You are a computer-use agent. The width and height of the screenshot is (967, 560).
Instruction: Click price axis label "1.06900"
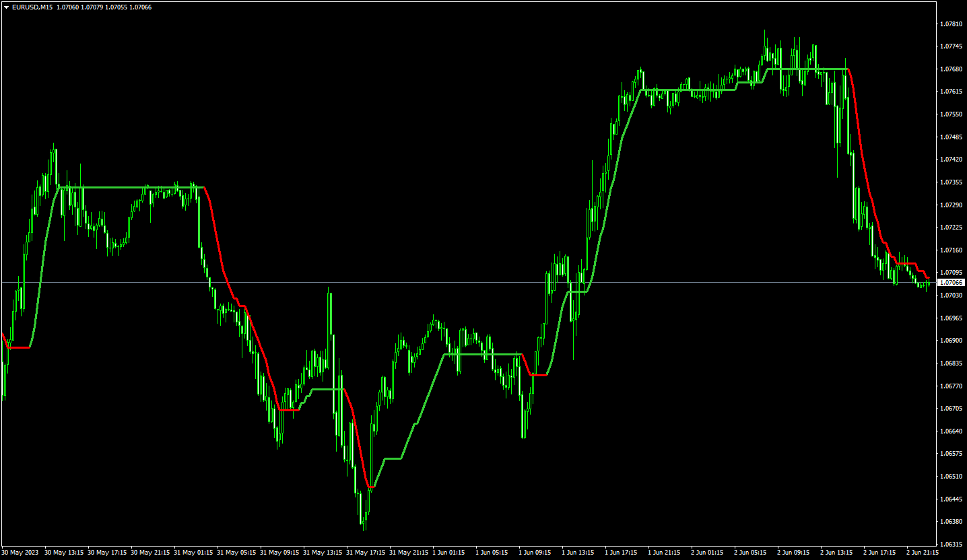pos(951,341)
